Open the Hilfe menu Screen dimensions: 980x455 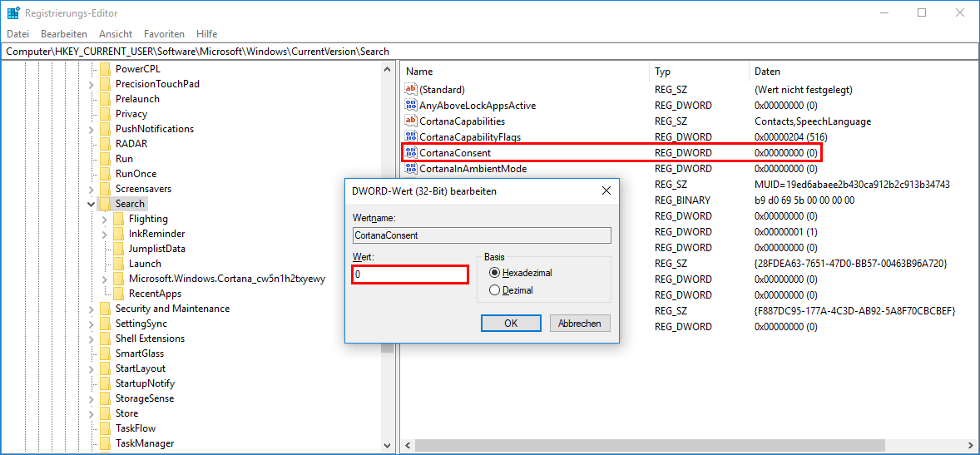207,34
